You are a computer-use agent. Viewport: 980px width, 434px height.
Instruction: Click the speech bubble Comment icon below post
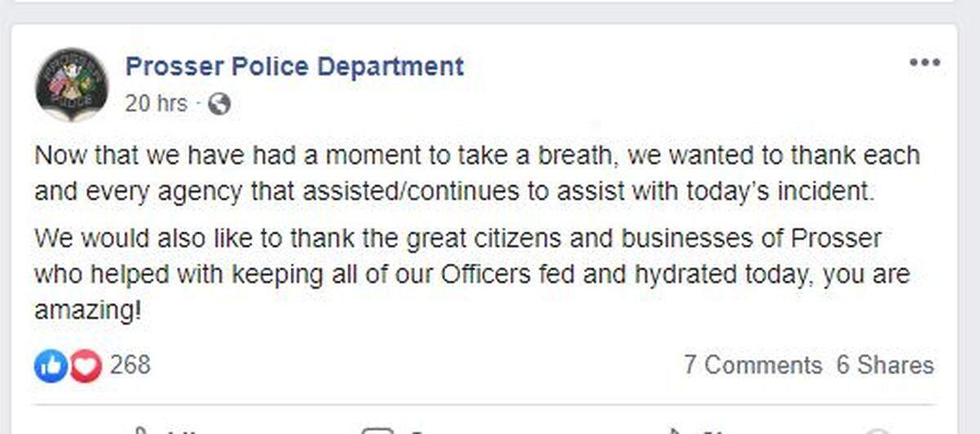[376, 430]
